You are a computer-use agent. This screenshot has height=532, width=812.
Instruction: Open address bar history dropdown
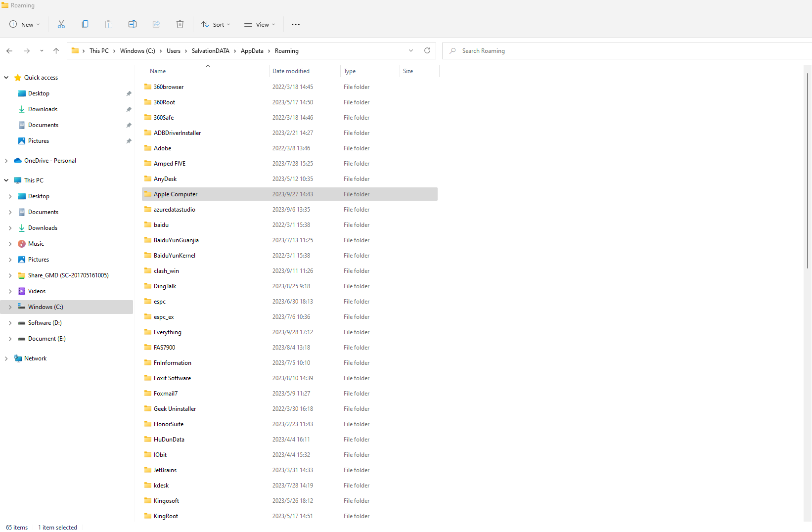click(x=411, y=50)
